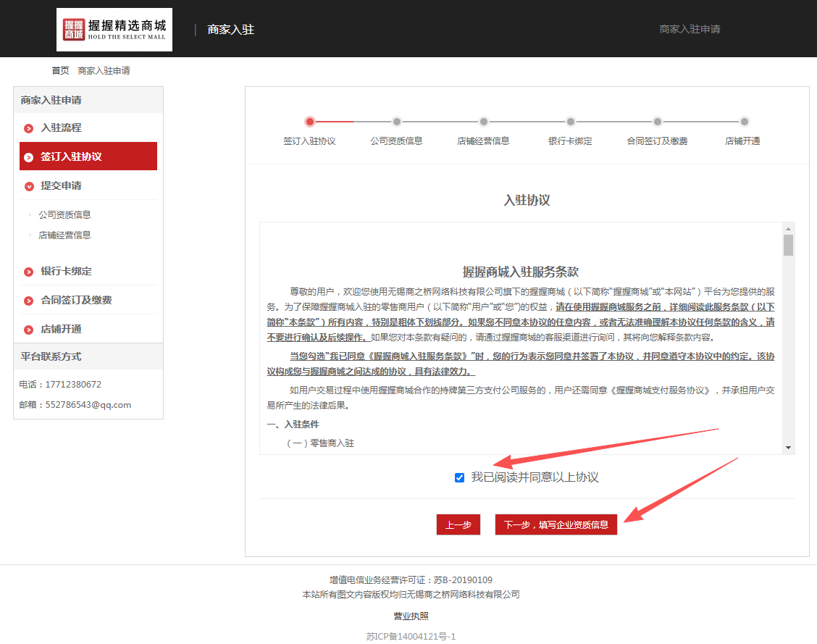Click the 握握精选商城 logo
Image resolution: width=817 pixels, height=644 pixels.
pos(114,30)
